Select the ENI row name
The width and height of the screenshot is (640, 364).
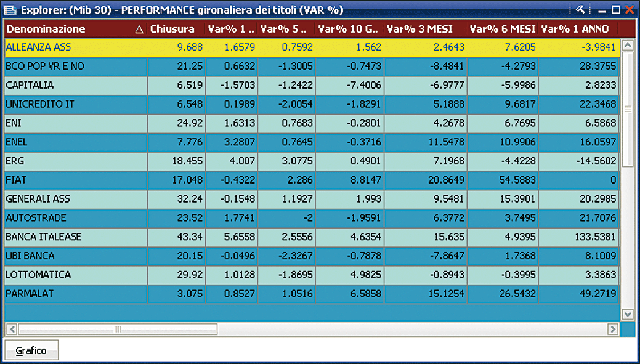14,123
